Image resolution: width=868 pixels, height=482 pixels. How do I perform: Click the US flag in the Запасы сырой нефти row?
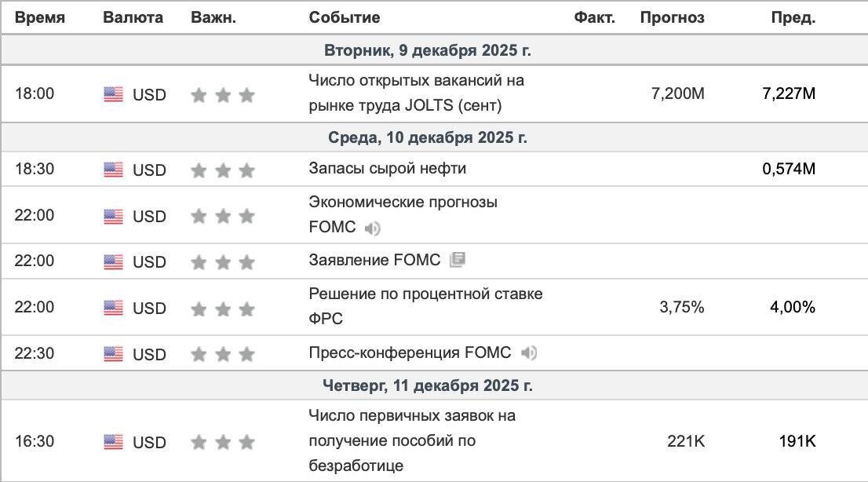coord(114,170)
